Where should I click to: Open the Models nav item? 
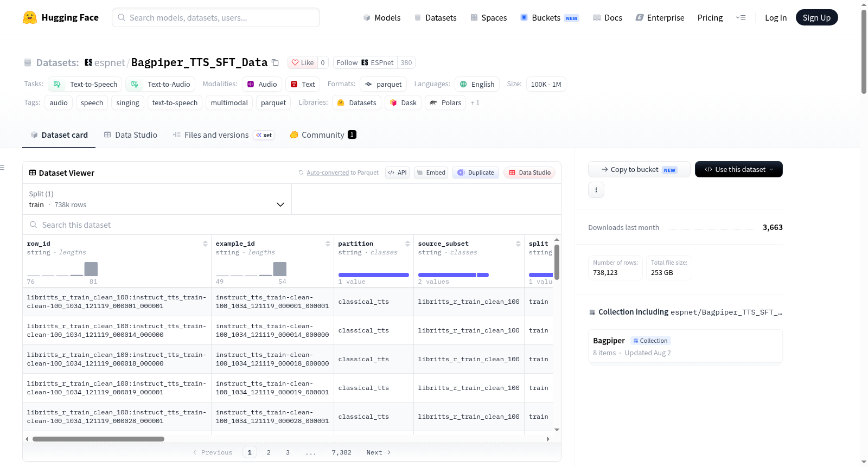click(x=382, y=17)
